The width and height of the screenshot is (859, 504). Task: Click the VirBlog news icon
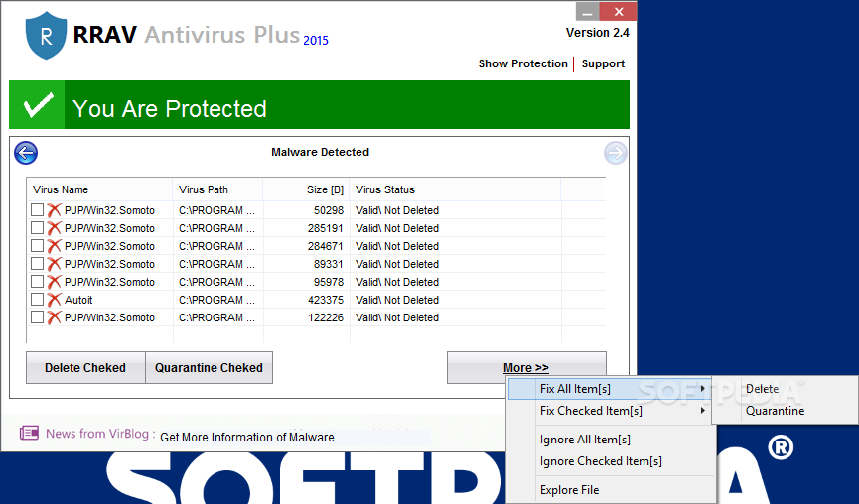(29, 433)
